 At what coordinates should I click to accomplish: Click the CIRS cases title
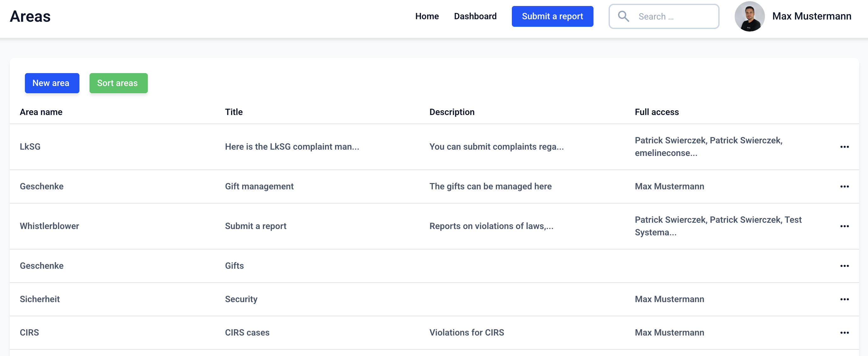click(x=247, y=333)
